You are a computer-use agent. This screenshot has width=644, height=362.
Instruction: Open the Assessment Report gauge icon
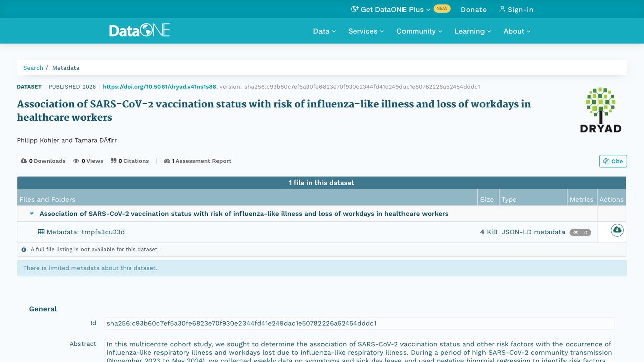[167, 161]
